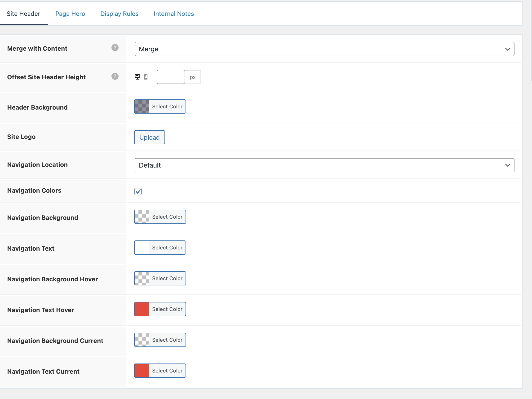The height and width of the screenshot is (399, 532).
Task: Click the Navigation Text Hover red swatch
Action: 142,309
